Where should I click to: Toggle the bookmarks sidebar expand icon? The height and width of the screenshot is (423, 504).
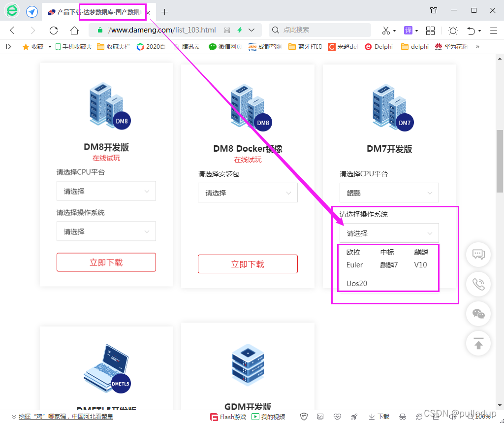(x=8, y=47)
